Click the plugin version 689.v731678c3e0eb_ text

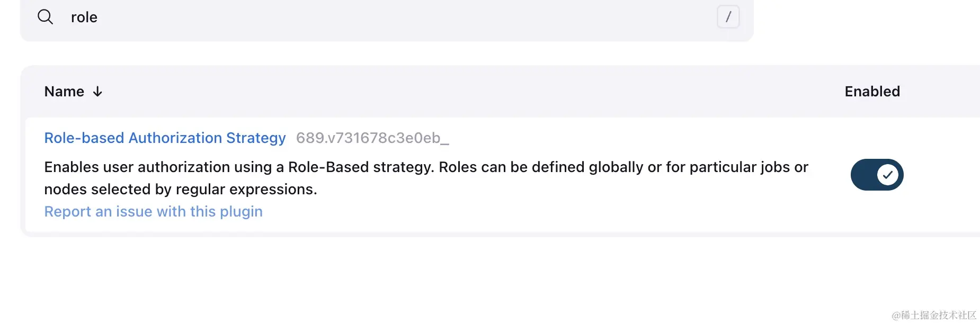(x=372, y=138)
